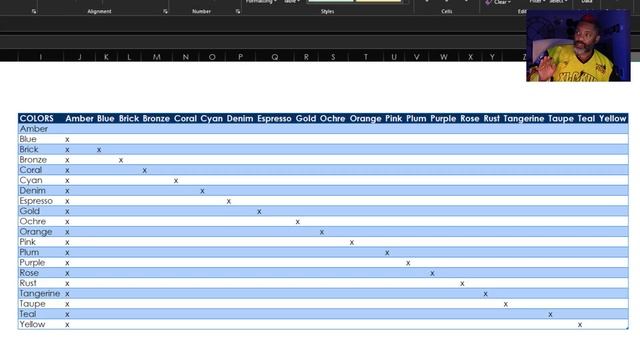The height and width of the screenshot is (360, 640).
Task: Select the Pink row label cell
Action: 41,242
